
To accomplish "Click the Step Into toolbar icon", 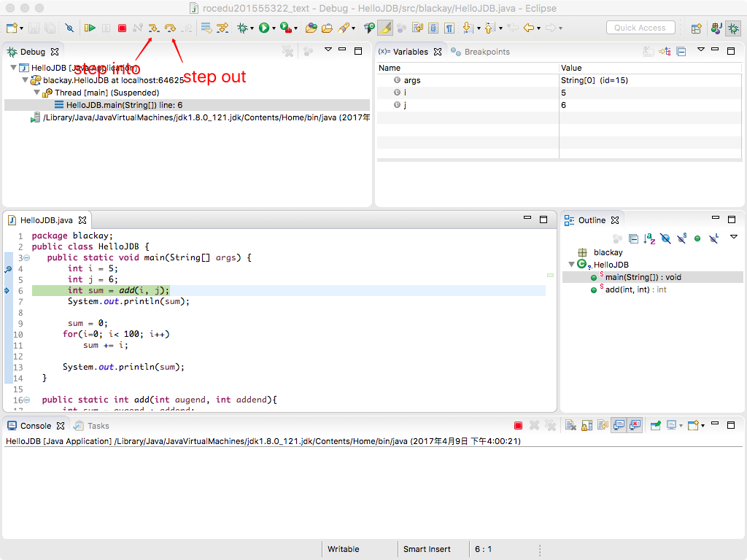I will coord(153,28).
